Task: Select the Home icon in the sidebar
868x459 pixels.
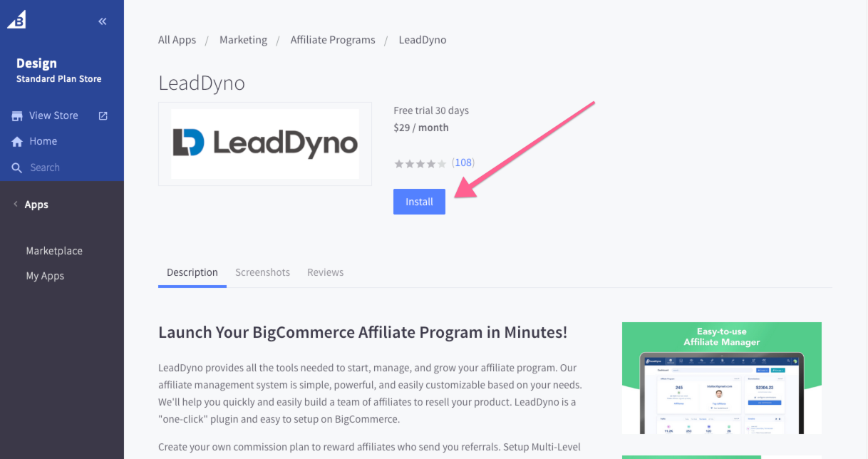Action: tap(16, 141)
